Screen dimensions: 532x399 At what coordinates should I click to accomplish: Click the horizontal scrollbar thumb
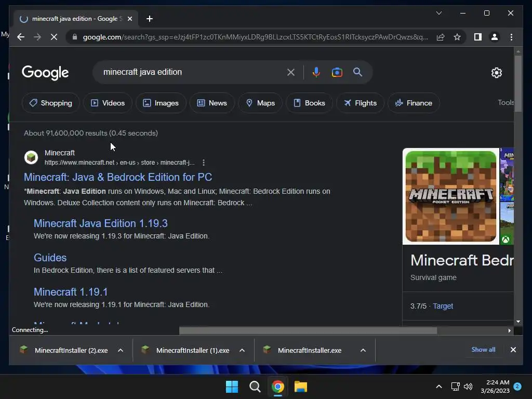tap(308, 330)
